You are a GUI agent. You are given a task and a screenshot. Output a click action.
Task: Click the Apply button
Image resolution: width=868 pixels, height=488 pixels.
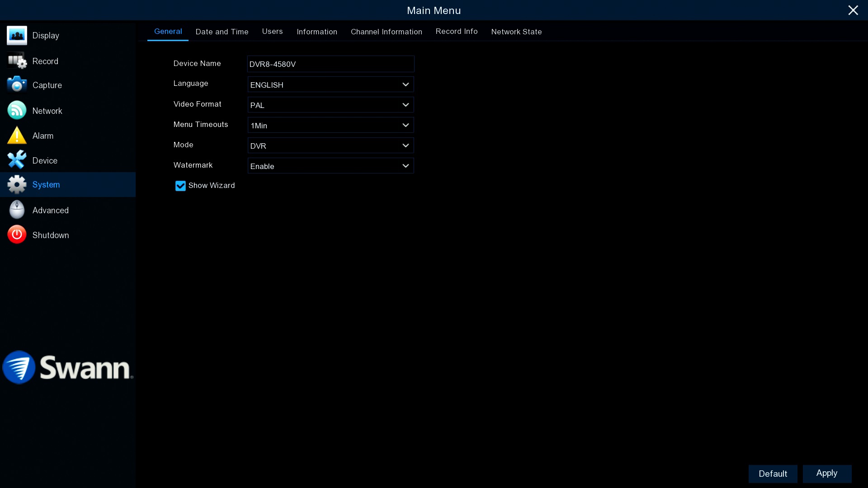(x=826, y=473)
